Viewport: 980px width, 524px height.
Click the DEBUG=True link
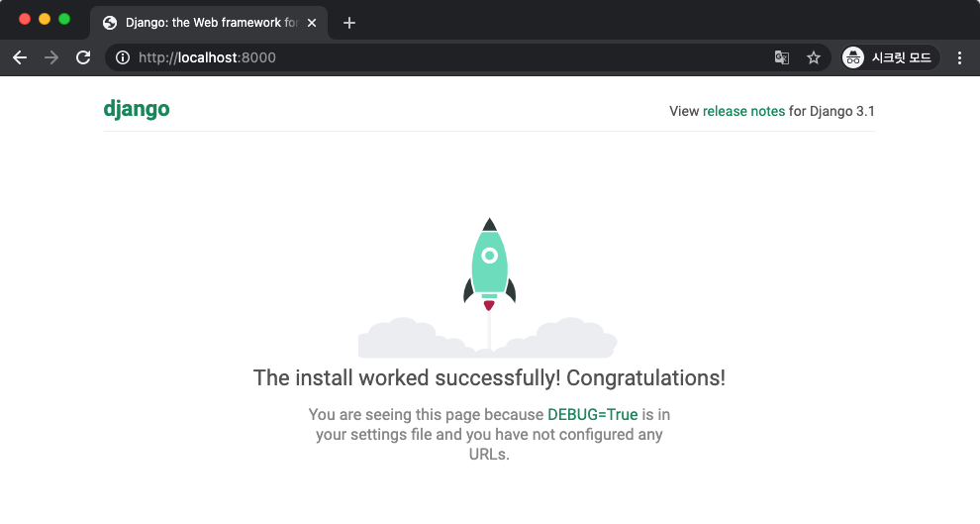(x=593, y=415)
